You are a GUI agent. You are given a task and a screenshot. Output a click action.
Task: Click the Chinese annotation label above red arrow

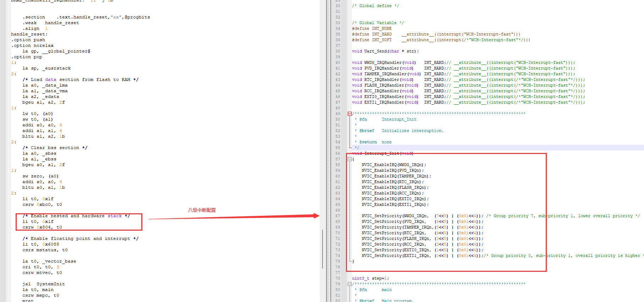pos(202,210)
